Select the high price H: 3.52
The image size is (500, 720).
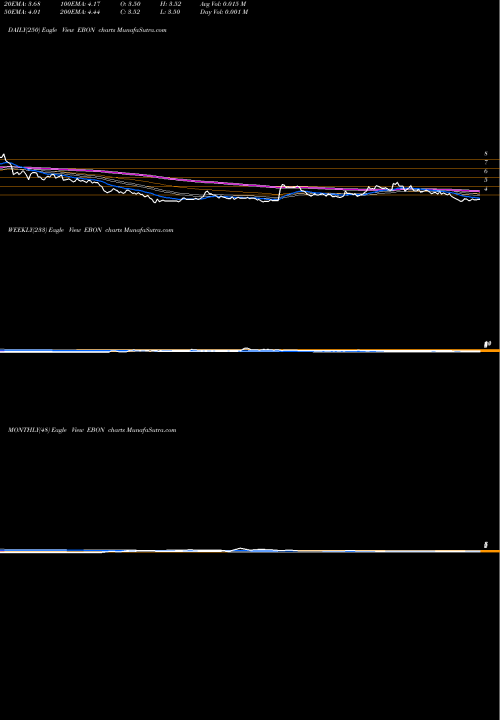171,3
